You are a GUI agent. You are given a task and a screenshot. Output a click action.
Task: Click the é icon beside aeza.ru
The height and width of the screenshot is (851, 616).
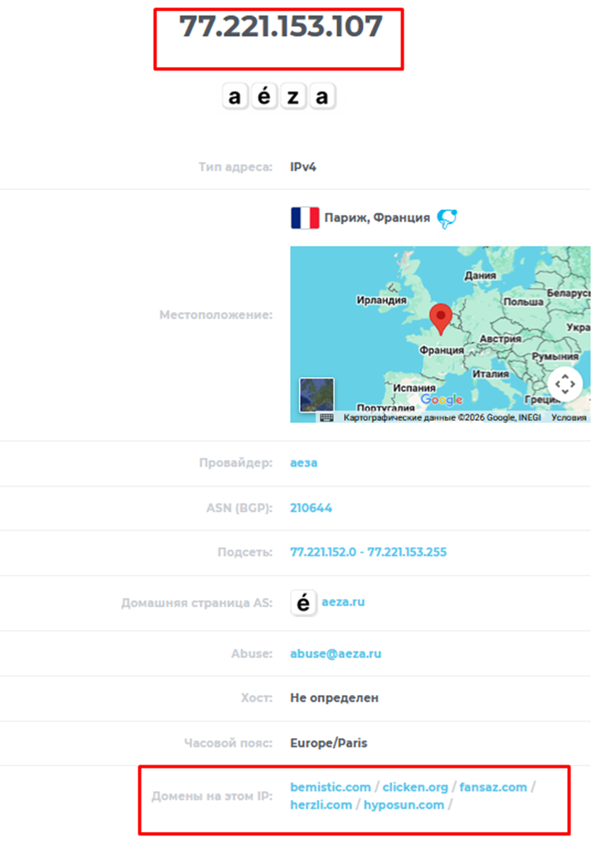click(x=304, y=603)
